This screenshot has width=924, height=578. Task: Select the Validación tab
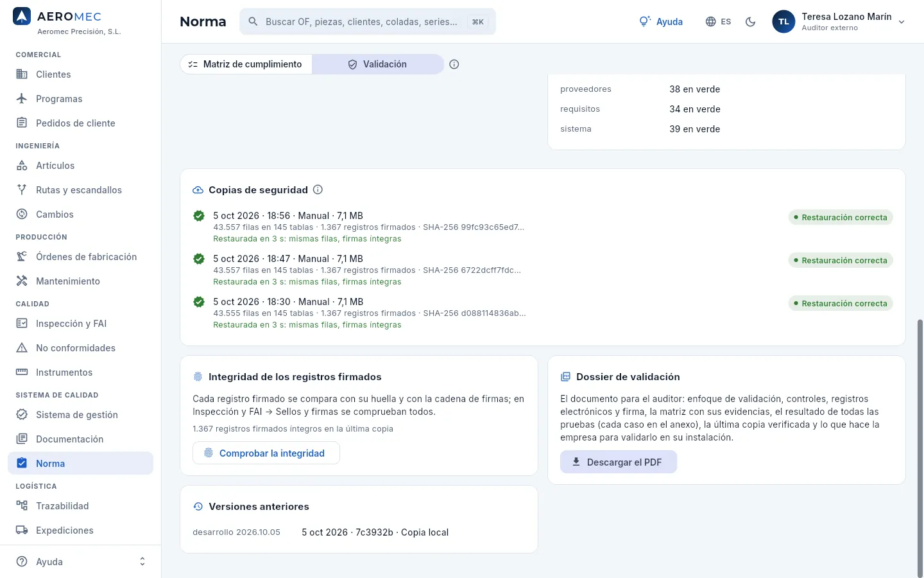pyautogui.click(x=377, y=64)
